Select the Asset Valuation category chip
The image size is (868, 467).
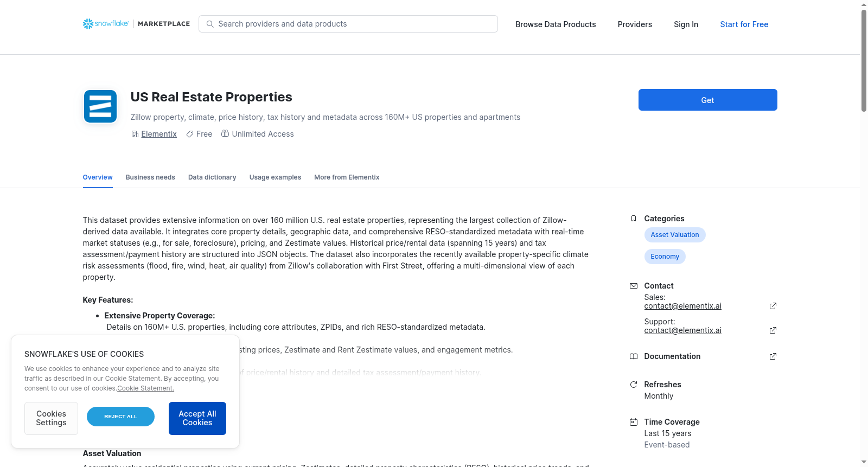675,235
